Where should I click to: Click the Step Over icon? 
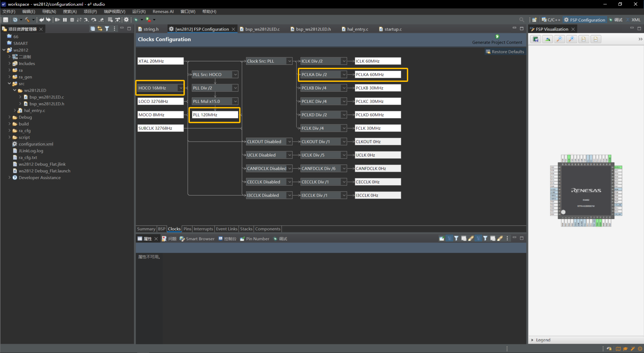94,20
